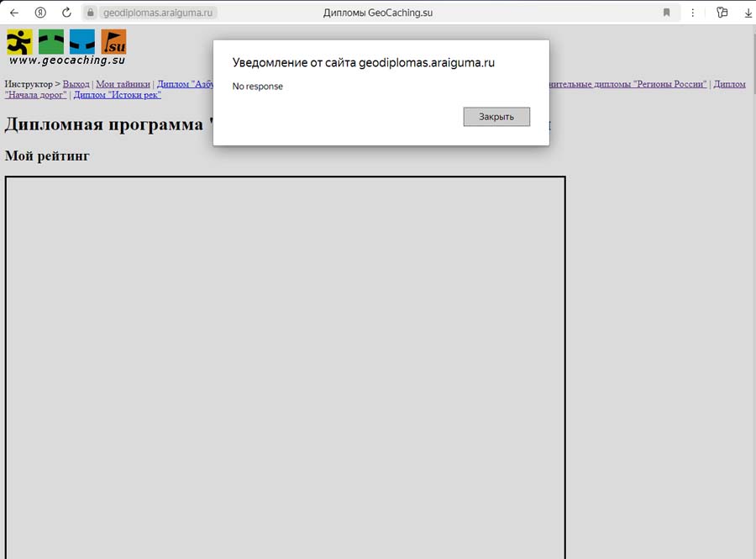
Task: Reload the page with refresh icon
Action: coord(66,13)
